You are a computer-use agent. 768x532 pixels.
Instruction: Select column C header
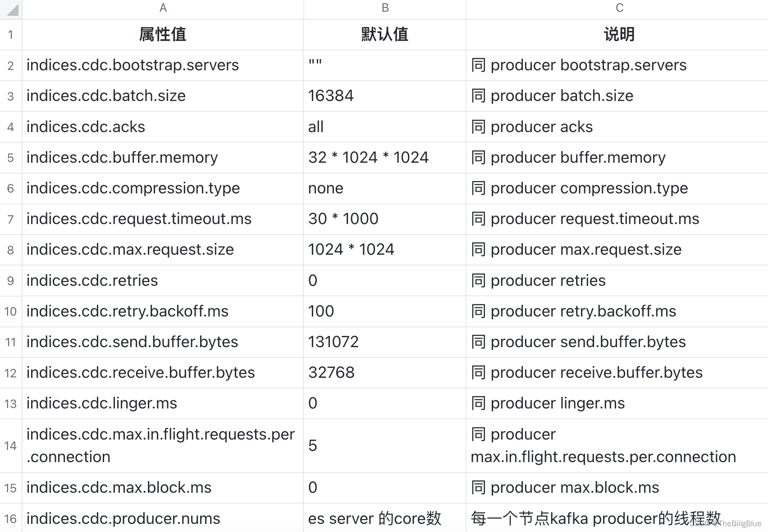click(619, 8)
